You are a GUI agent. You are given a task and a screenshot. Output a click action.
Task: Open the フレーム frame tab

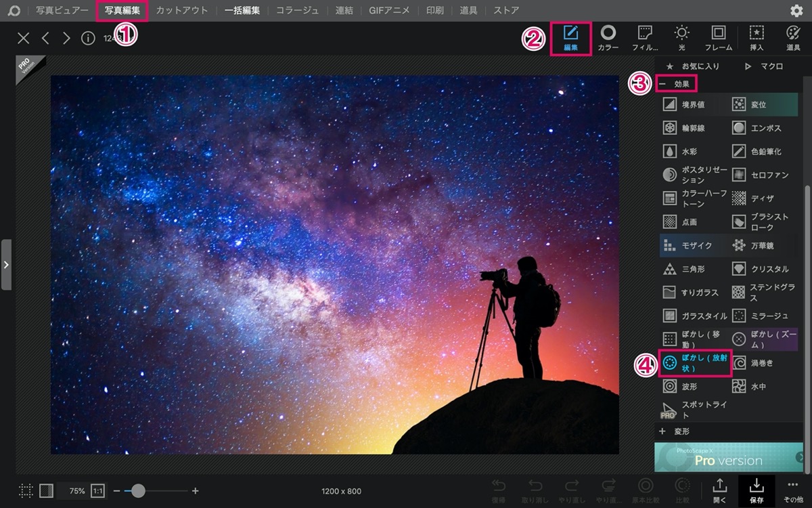coord(719,38)
